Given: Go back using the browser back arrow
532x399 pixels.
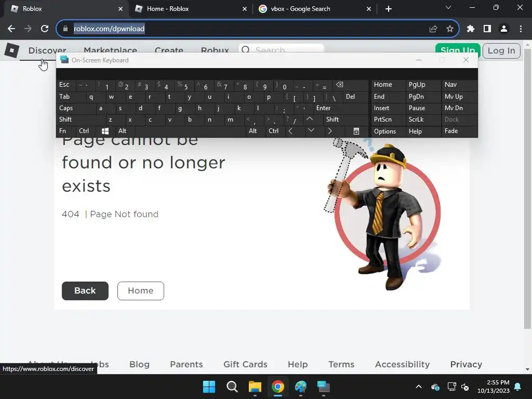Looking at the screenshot, I should coord(11,29).
